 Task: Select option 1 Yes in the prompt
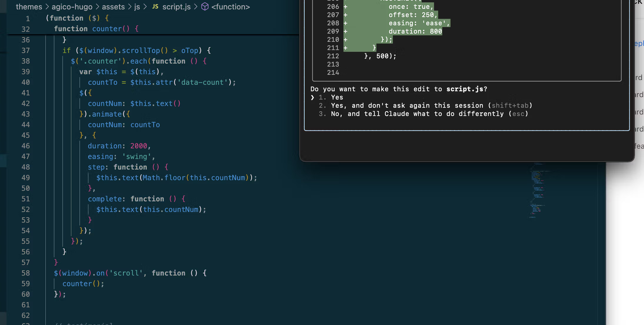tap(337, 97)
